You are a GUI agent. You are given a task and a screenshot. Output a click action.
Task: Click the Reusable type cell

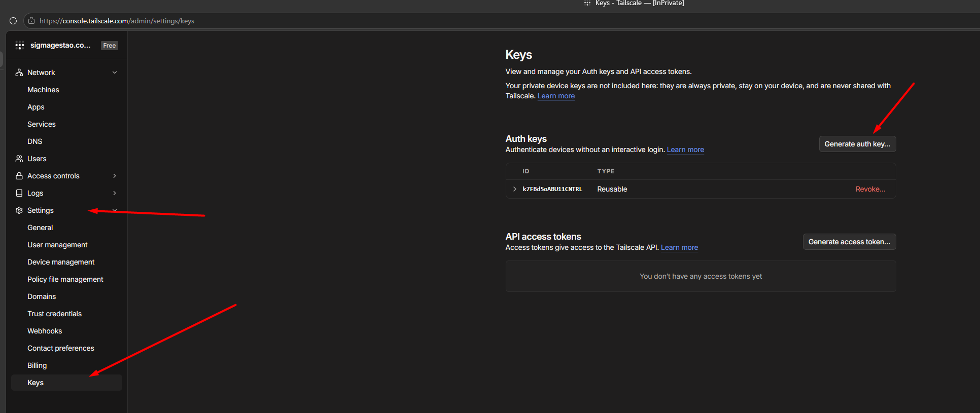pyautogui.click(x=612, y=189)
